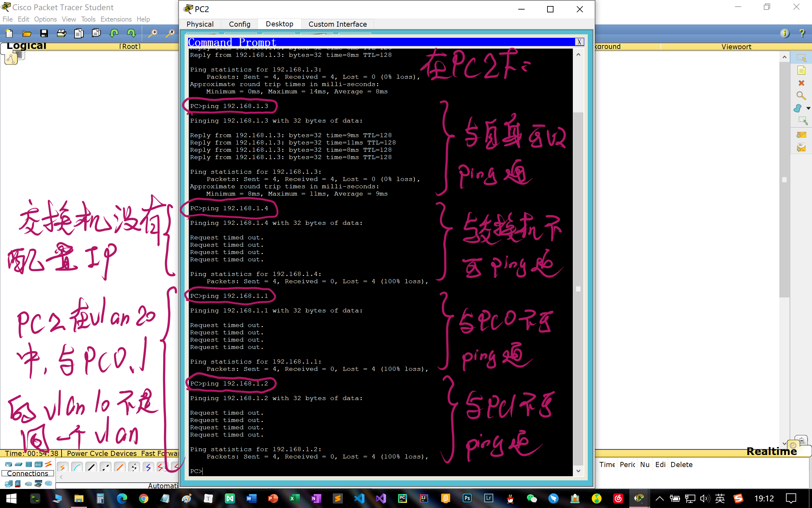Select the Connections lightning category

pyautogui.click(x=48, y=464)
